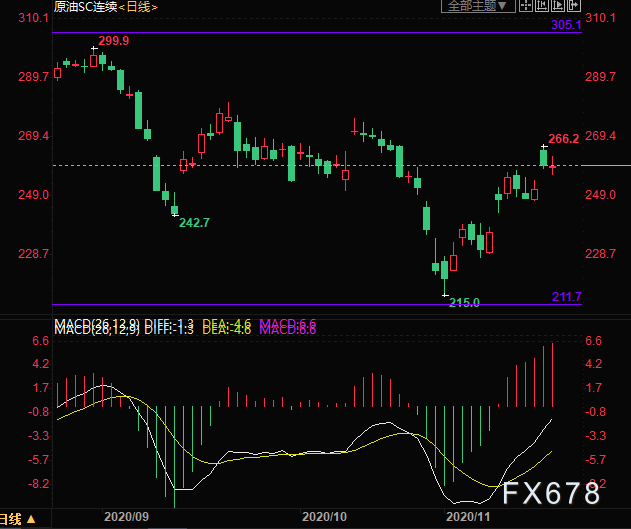The image size is (631, 529).
Task: Click the 2020/11 date axis label
Action: (x=468, y=517)
